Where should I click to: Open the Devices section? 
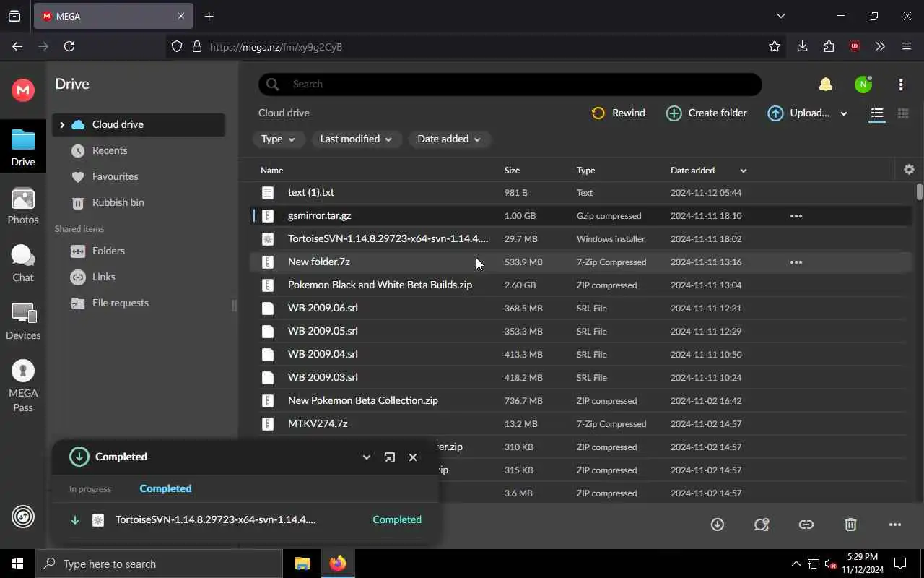(x=23, y=322)
